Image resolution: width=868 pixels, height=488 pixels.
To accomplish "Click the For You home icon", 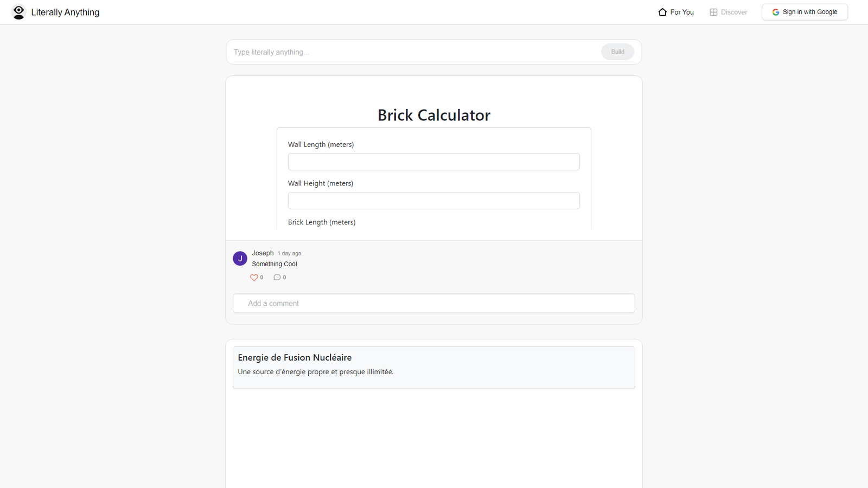I will click(662, 12).
